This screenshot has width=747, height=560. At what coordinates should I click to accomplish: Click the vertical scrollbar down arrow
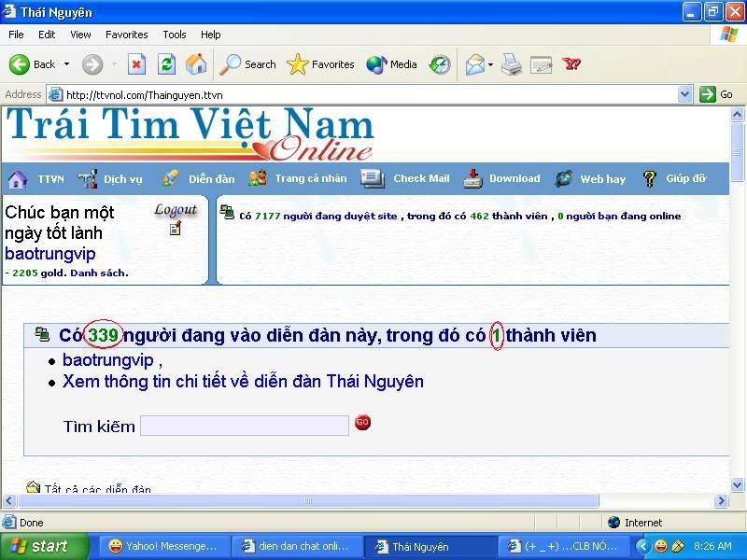(x=737, y=485)
